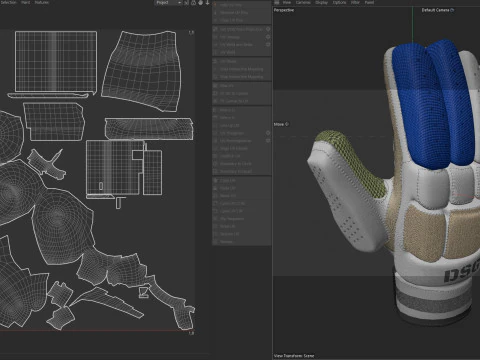This screenshot has width=480, height=360.
Task: Click the Mirror U command
Action: [x=242, y=110]
